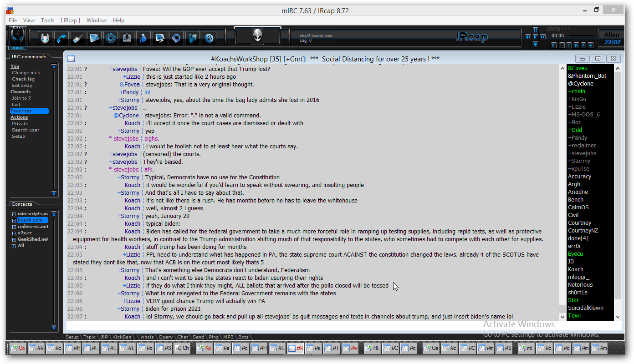The image size is (634, 364).
Task: Stop the MP3 player
Action: pos(536,44)
